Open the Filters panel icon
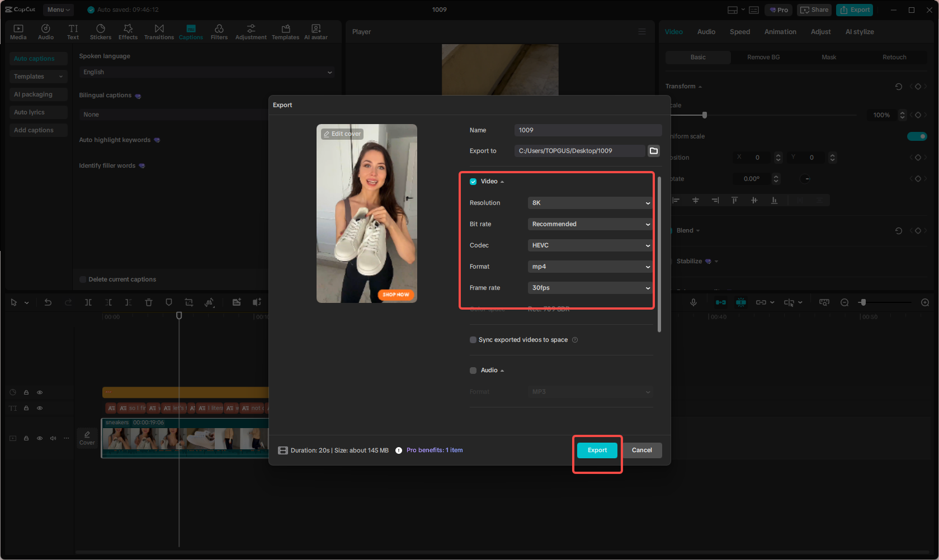 pos(219,31)
